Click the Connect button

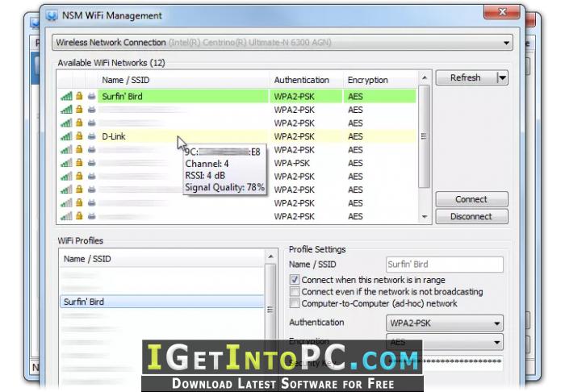471,199
